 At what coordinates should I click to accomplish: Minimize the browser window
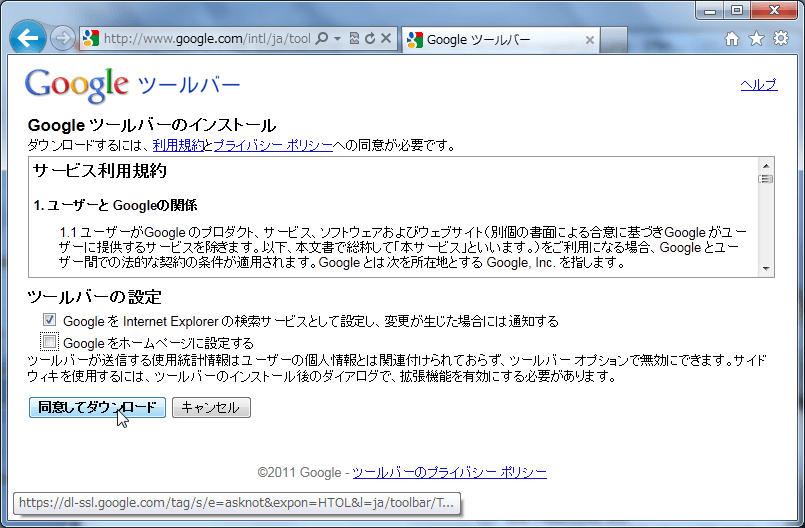(x=710, y=10)
